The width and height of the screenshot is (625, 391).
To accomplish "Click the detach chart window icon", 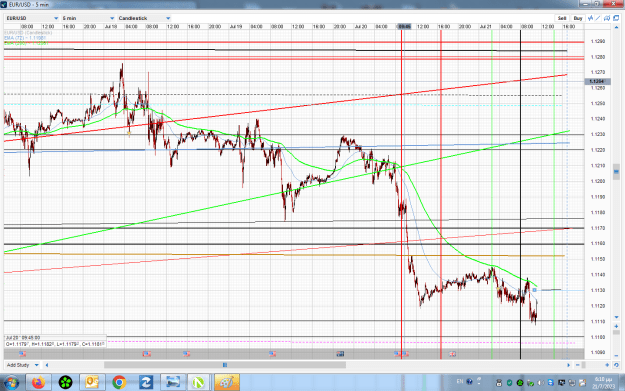I will 616,18.
